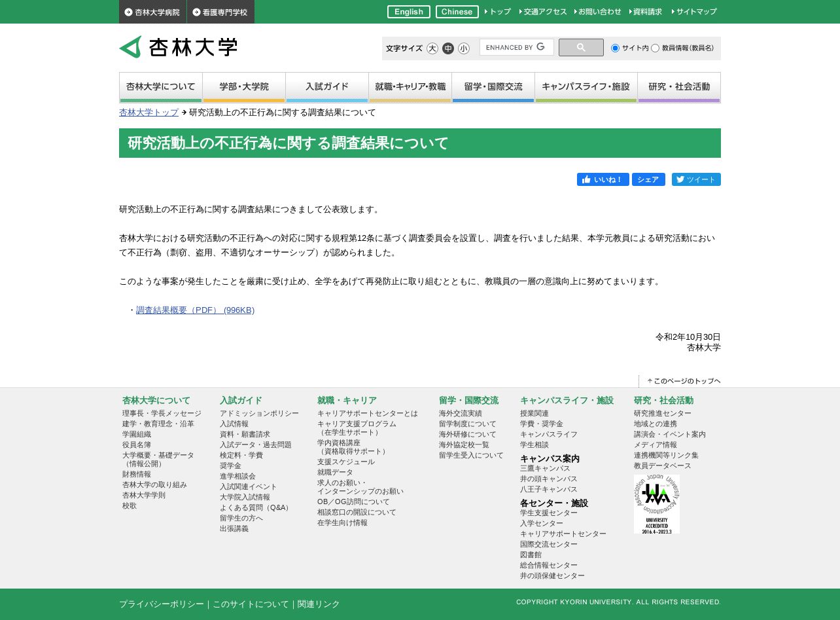The width and height of the screenshot is (840, 620).
Task: Set font size to large (大)
Action: 432,48
